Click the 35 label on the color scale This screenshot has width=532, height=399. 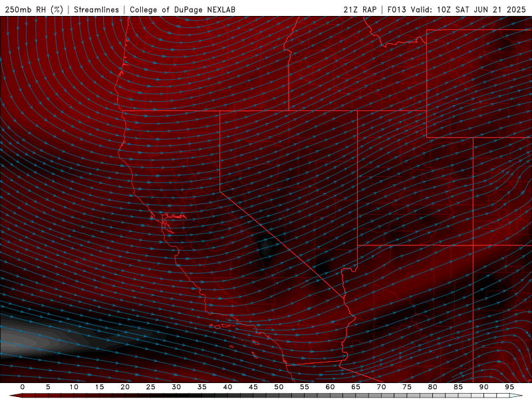pyautogui.click(x=201, y=387)
